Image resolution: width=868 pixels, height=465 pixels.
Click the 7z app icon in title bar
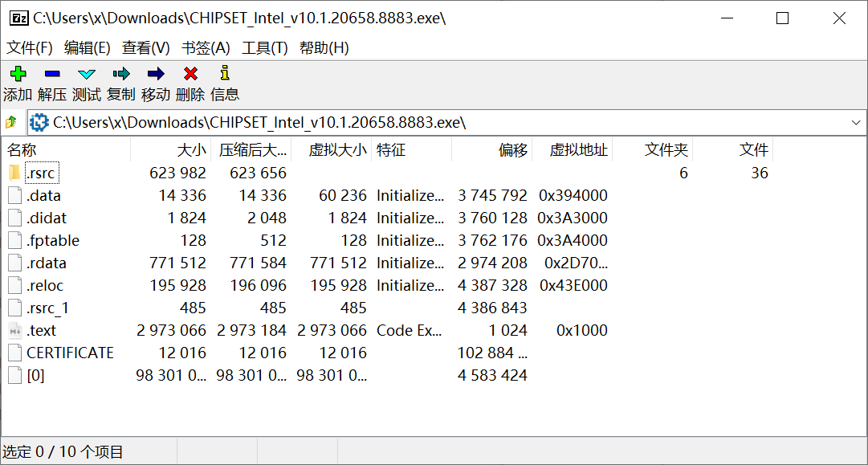(20, 18)
